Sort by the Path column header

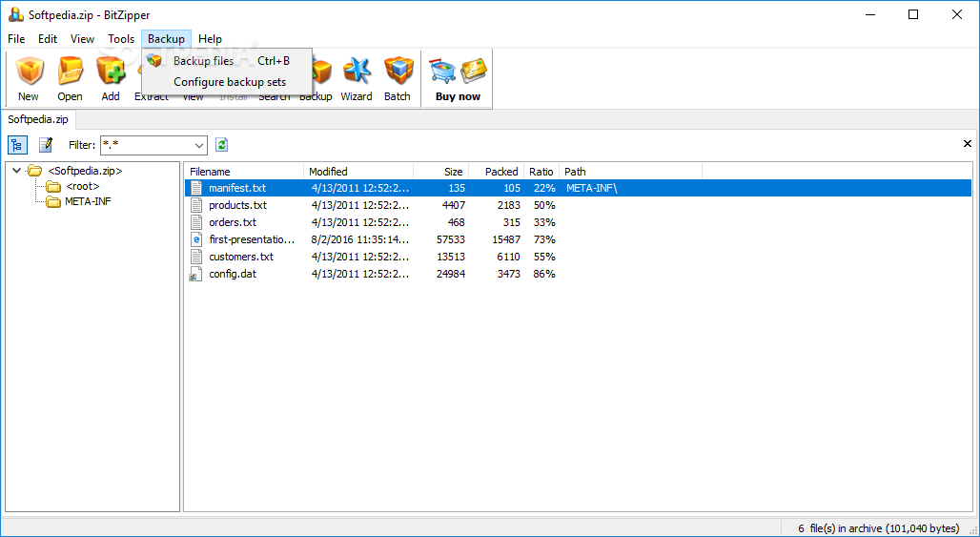(631, 172)
